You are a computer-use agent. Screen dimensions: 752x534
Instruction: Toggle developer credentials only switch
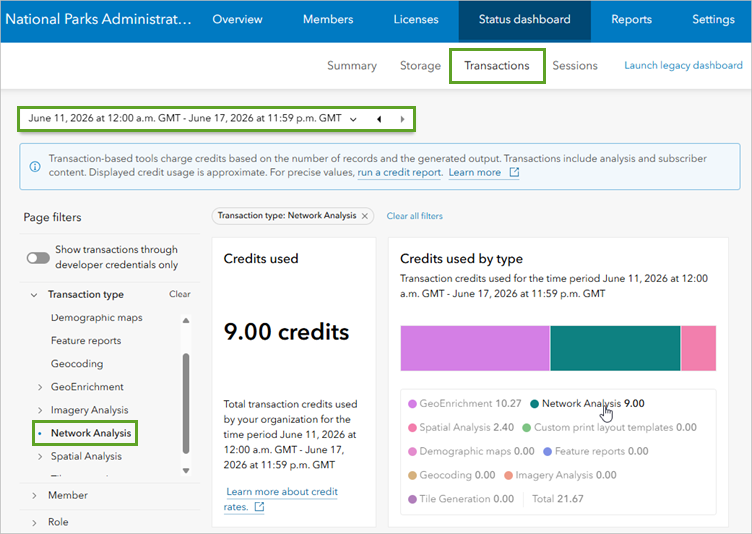tap(38, 258)
